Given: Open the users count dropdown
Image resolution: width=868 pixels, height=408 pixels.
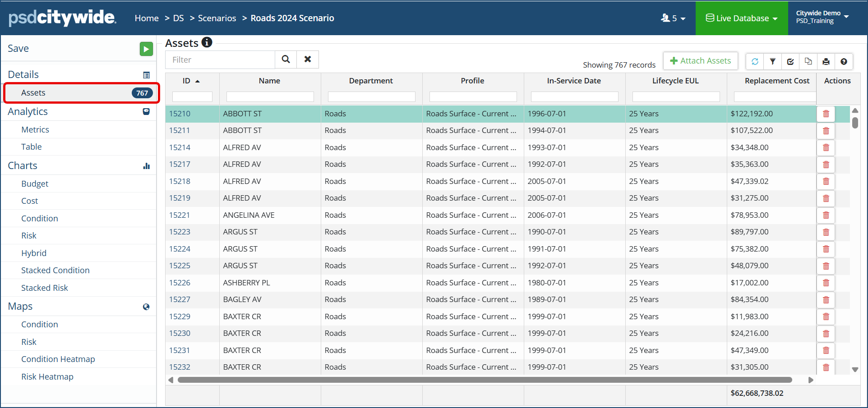Looking at the screenshot, I should tap(673, 18).
